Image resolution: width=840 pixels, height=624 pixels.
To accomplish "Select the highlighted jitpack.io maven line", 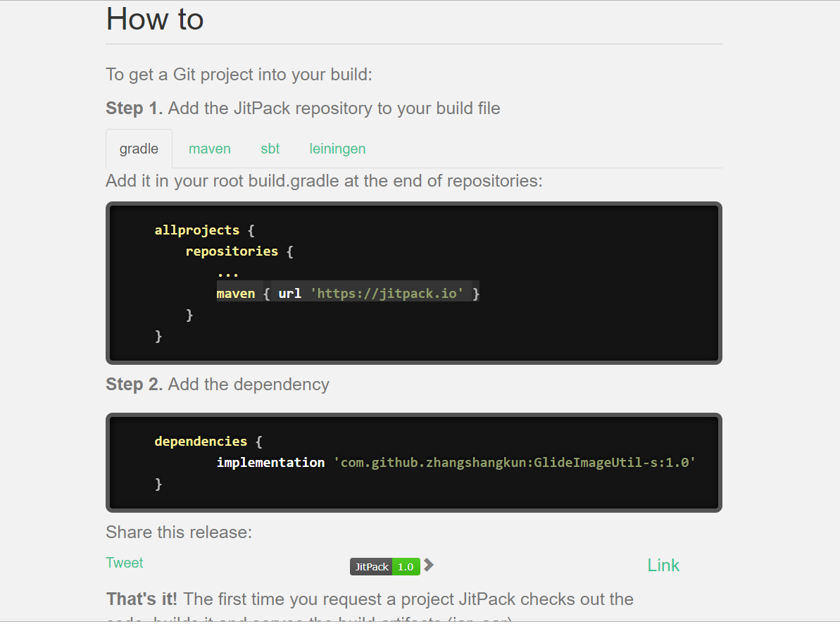I will point(348,293).
